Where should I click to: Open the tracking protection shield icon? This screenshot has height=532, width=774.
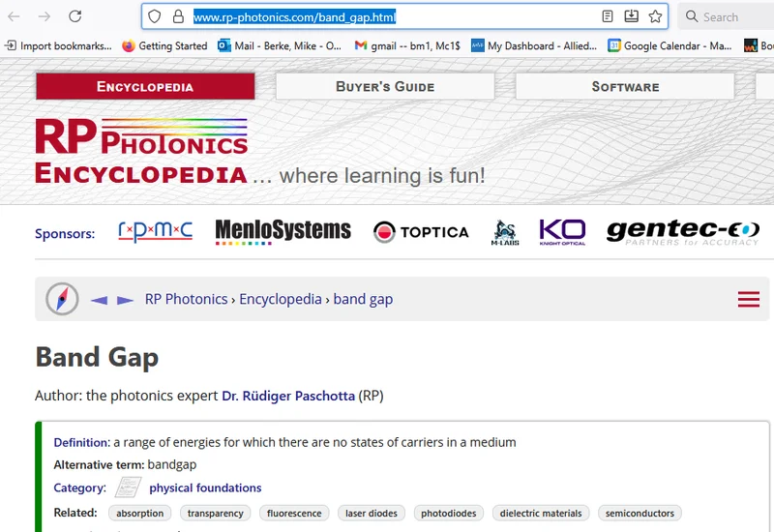point(155,16)
